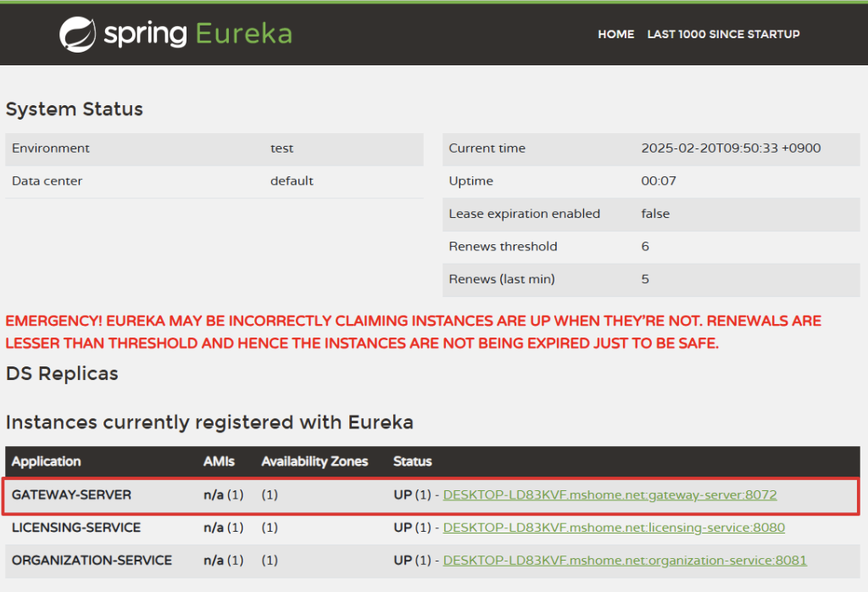The height and width of the screenshot is (592, 868).
Task: Click the spring Eureka brand text
Action: pos(198,34)
